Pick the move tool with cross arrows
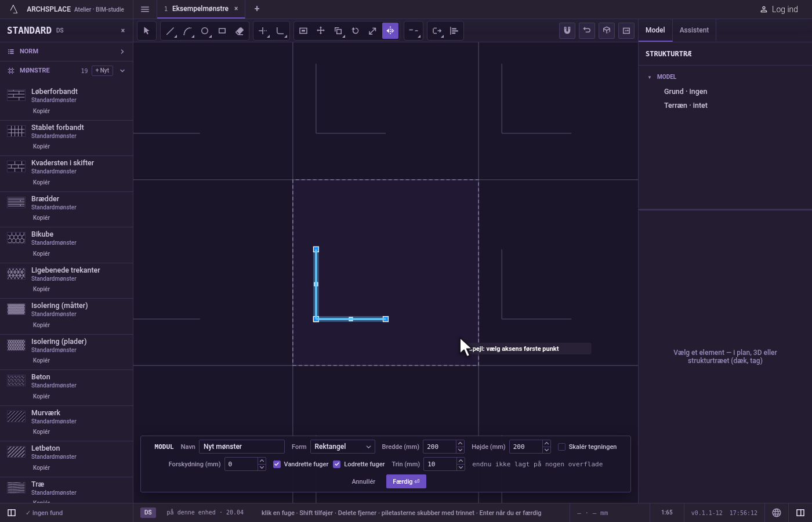The width and height of the screenshot is (812, 522). coord(321,31)
